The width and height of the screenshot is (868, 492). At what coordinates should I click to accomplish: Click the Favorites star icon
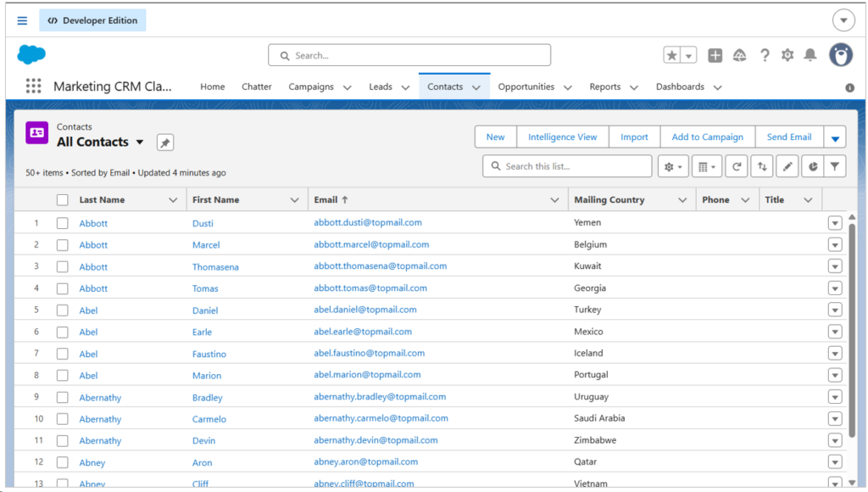point(672,55)
